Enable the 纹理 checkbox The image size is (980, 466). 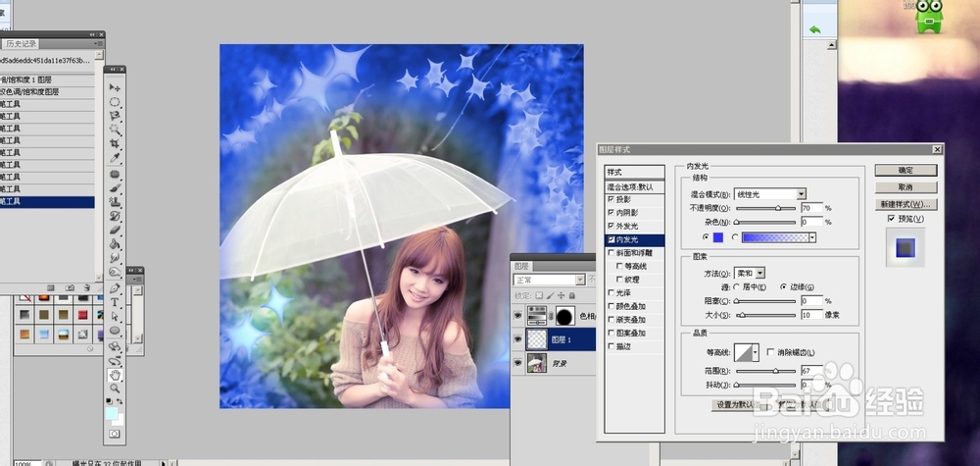pos(619,279)
